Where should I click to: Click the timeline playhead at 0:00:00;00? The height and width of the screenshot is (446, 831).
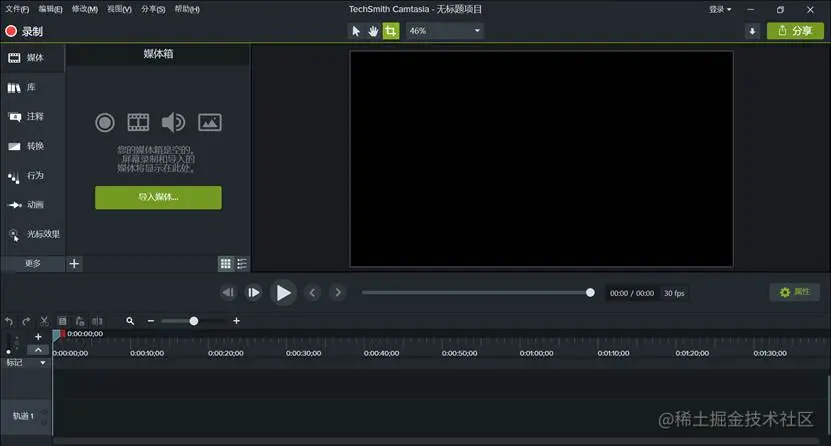58,334
